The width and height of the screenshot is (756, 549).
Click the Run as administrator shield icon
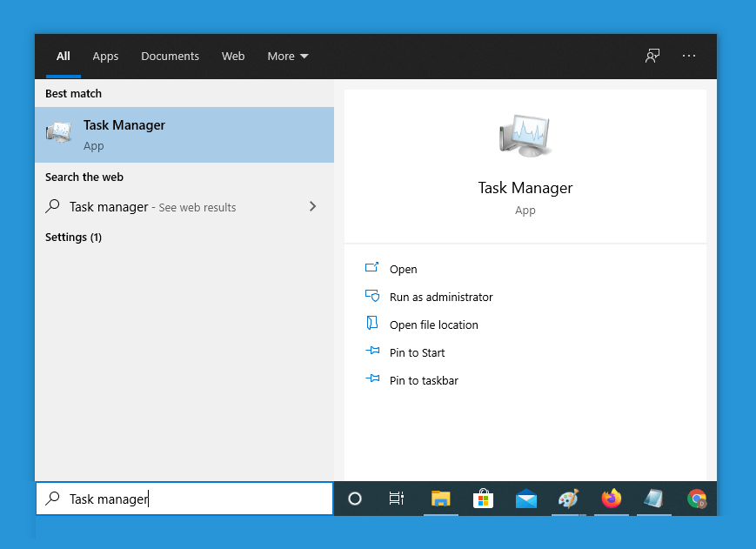pyautogui.click(x=371, y=296)
